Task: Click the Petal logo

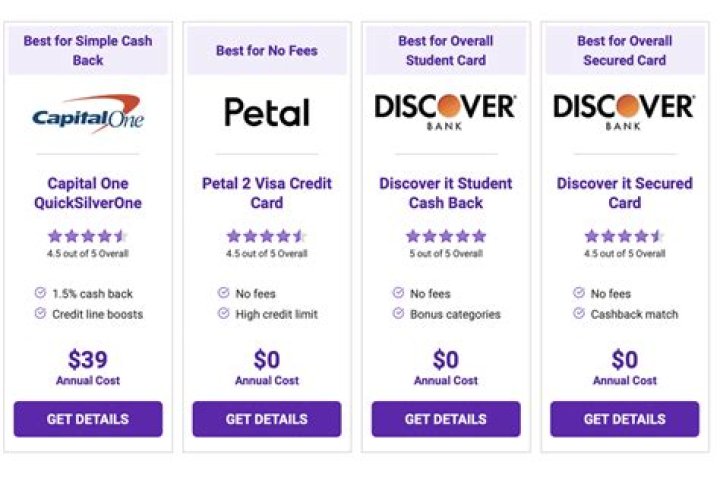Action: point(266,112)
